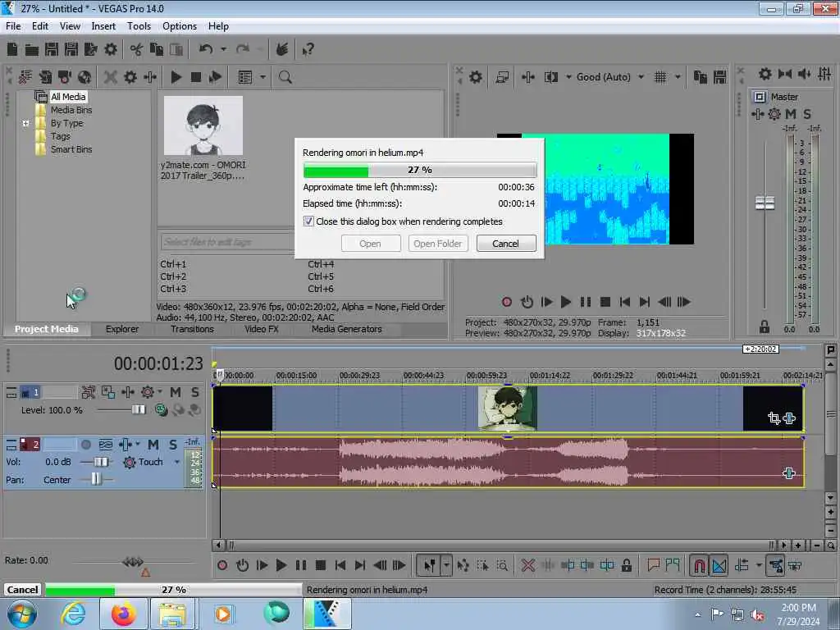The image size is (840, 630).
Task: Click the Search magnifier in Project Media toolbar
Action: [285, 77]
